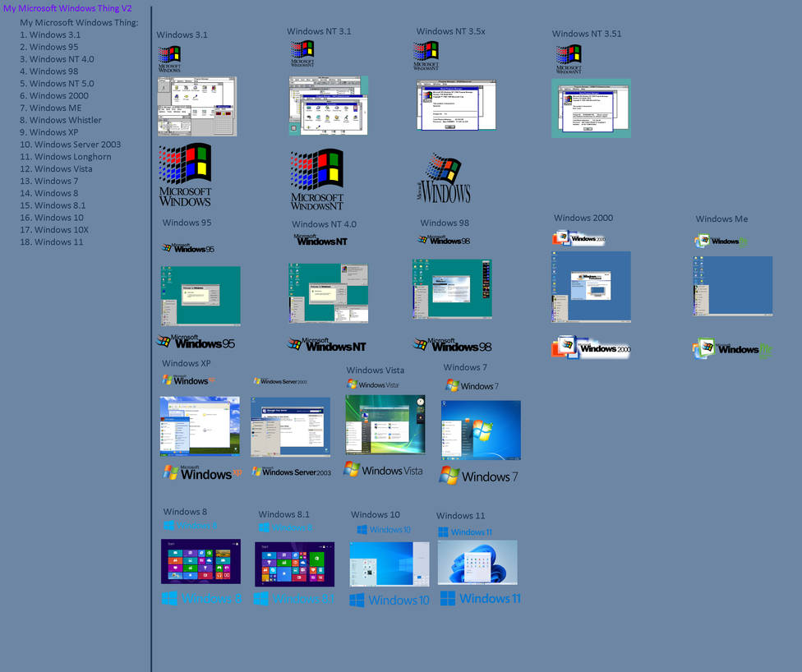
Task: Open the '1. Windows 3.1' list entry
Action: coord(50,35)
